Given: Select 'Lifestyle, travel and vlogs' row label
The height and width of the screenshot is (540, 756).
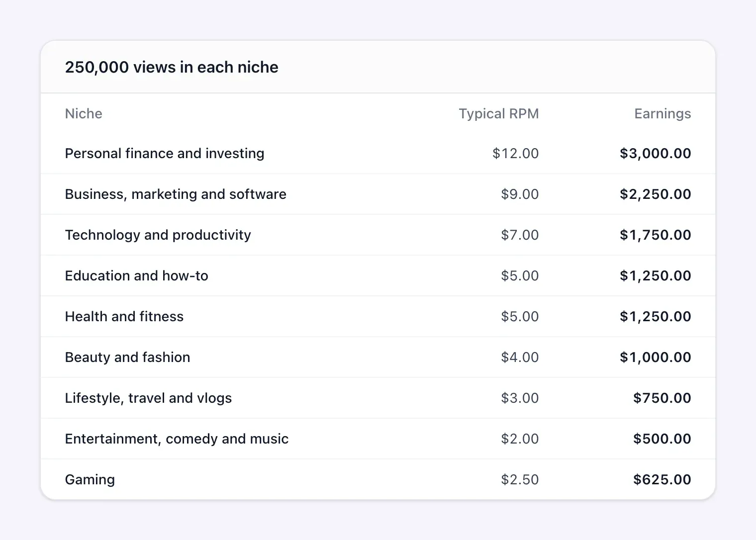Looking at the screenshot, I should (x=149, y=398).
